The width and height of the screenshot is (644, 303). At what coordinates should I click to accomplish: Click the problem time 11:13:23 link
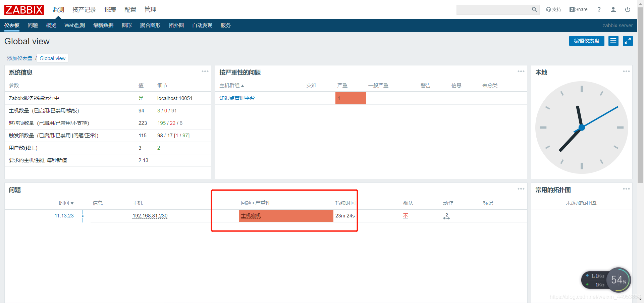coord(64,216)
